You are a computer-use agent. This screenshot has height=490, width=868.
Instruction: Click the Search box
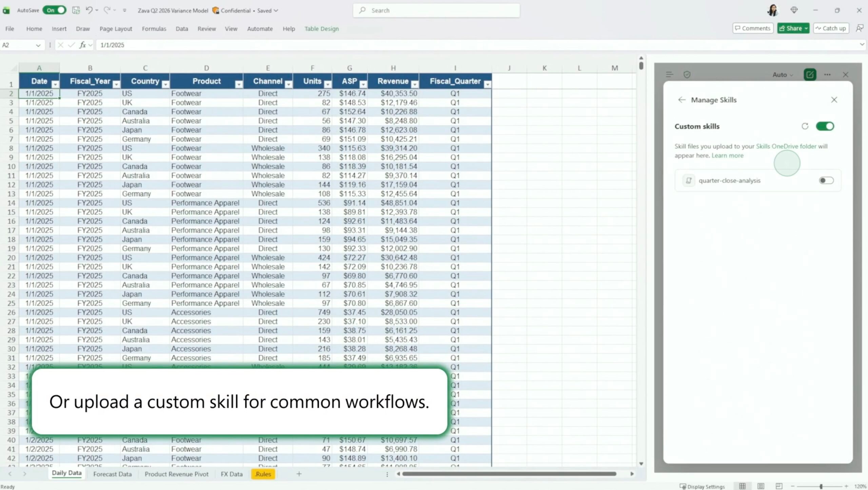click(x=436, y=11)
